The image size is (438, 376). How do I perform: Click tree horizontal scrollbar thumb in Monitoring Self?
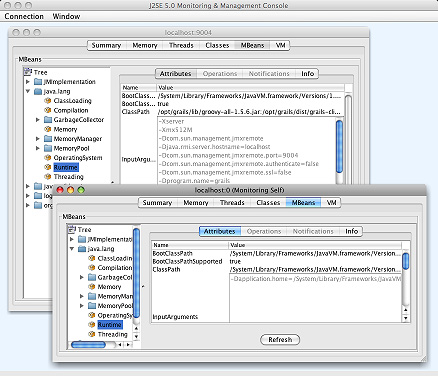point(88,344)
